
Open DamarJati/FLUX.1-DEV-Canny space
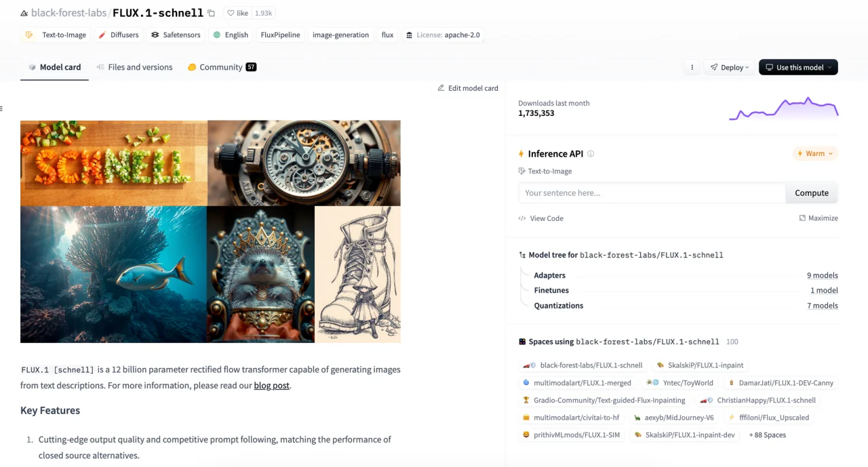click(x=781, y=383)
